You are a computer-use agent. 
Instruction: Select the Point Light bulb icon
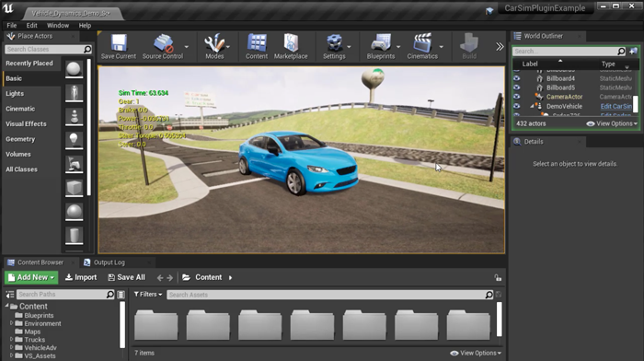[x=74, y=140]
